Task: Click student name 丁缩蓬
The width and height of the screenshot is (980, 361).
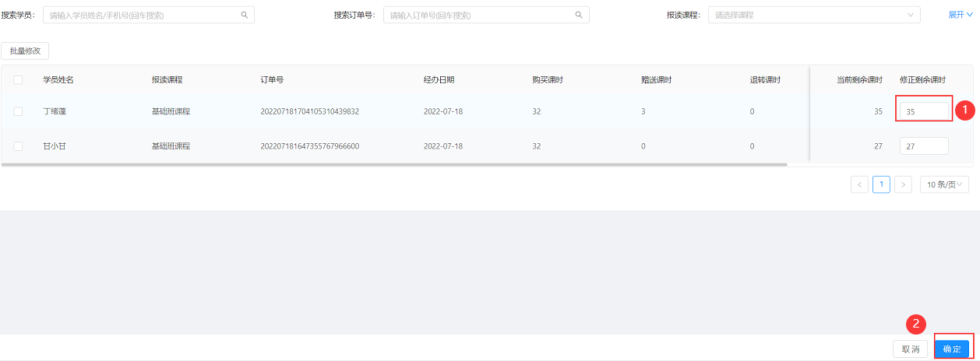Action: (x=55, y=111)
